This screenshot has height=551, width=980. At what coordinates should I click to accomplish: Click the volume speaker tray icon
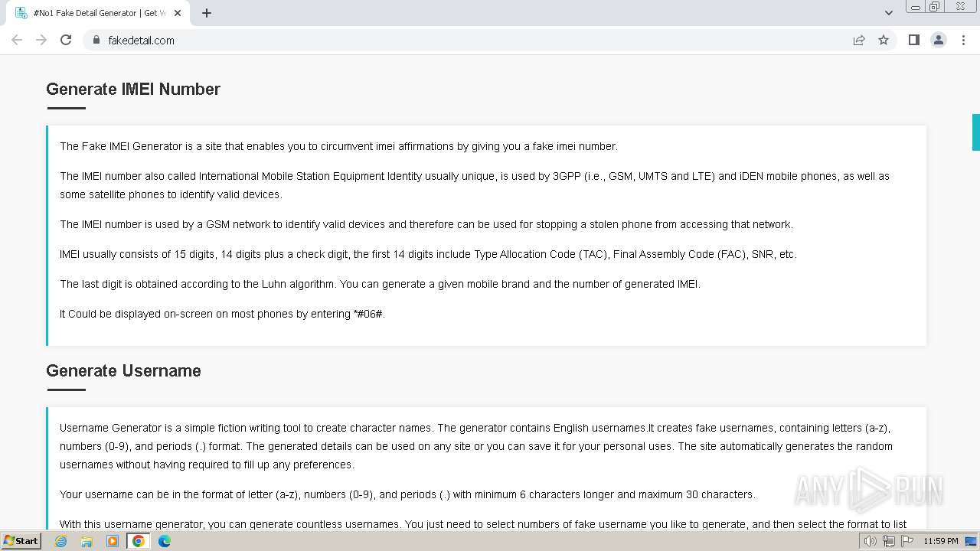click(x=870, y=541)
